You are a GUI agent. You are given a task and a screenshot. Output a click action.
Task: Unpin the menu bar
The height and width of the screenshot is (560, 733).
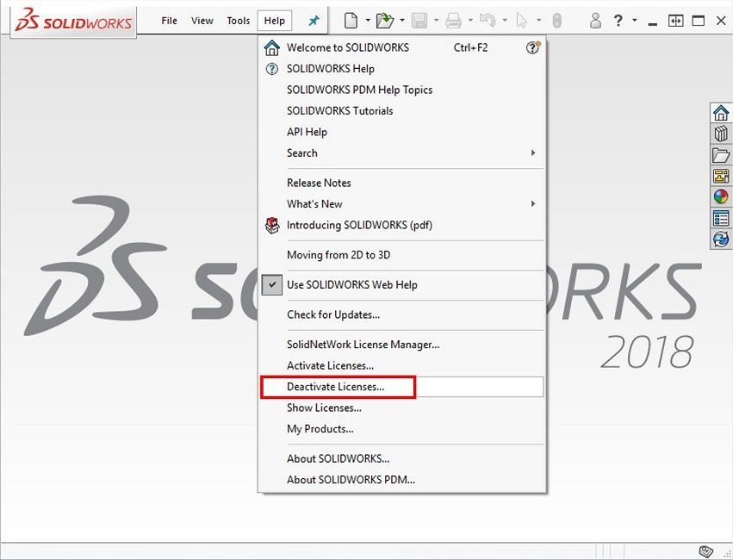[x=314, y=20]
